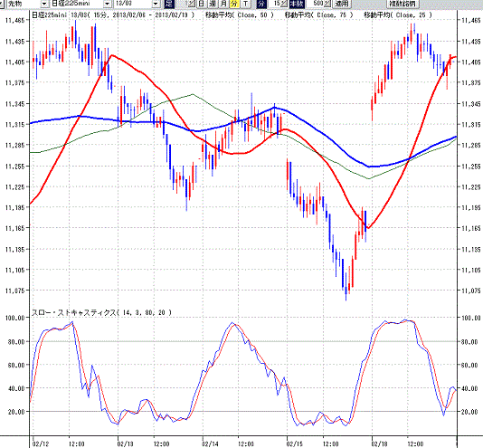The image size is (483, 448).
Task: Click the 複数銘柄 multiple symbols button
Action: click(x=402, y=4)
